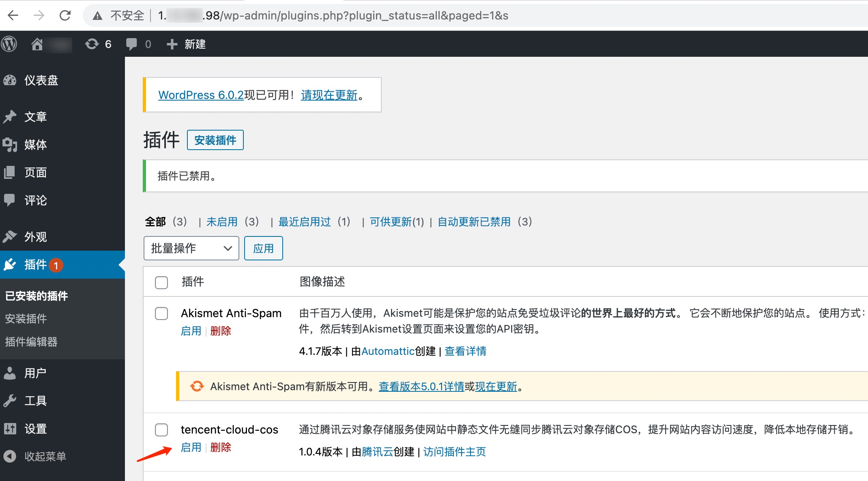This screenshot has height=481, width=868.
Task: Open comments bubble icon in admin bar
Action: 131,44
